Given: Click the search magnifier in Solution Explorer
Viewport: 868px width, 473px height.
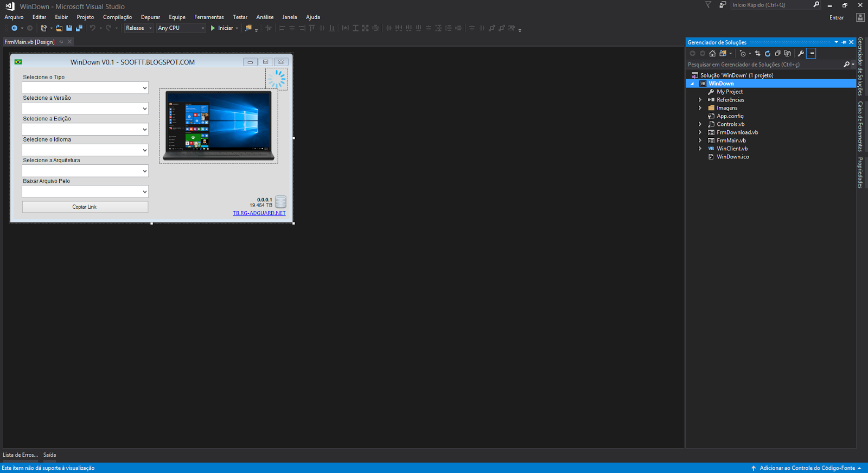Looking at the screenshot, I should [846, 65].
